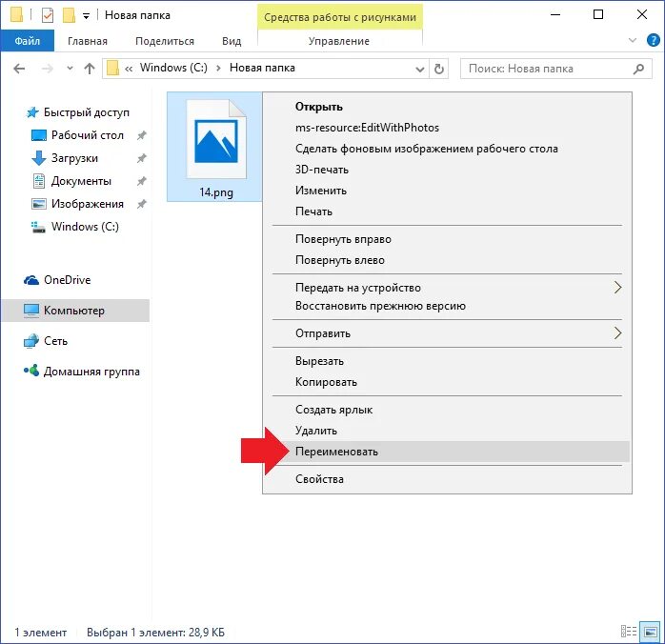This screenshot has height=644, width=665.
Task: Open the Customize Quick Access Toolbar dropdown arrow
Action: coord(86,16)
